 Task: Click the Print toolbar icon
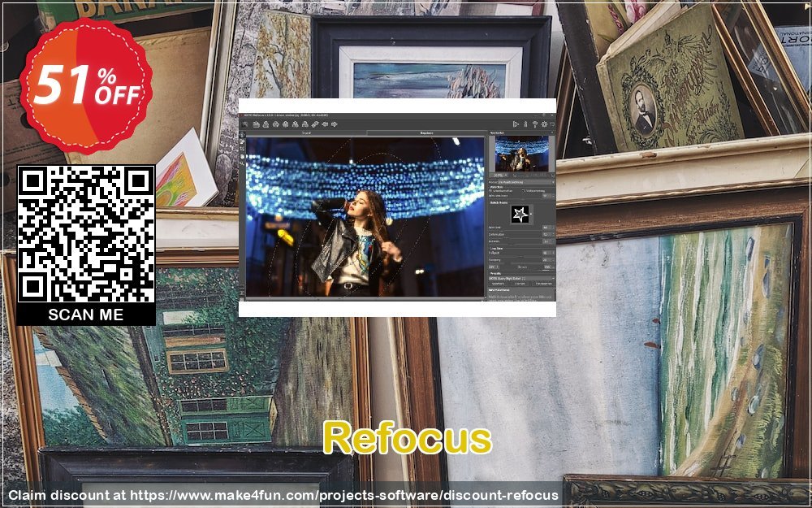276,124
